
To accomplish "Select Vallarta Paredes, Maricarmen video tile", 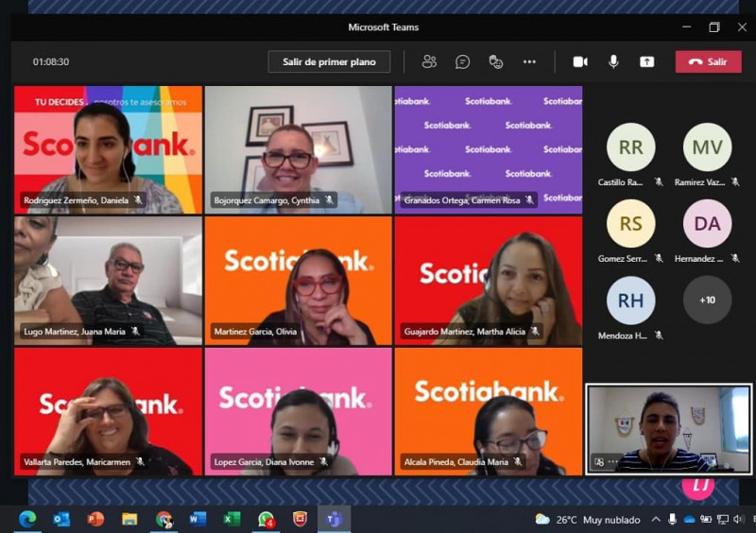I will pyautogui.click(x=108, y=411).
